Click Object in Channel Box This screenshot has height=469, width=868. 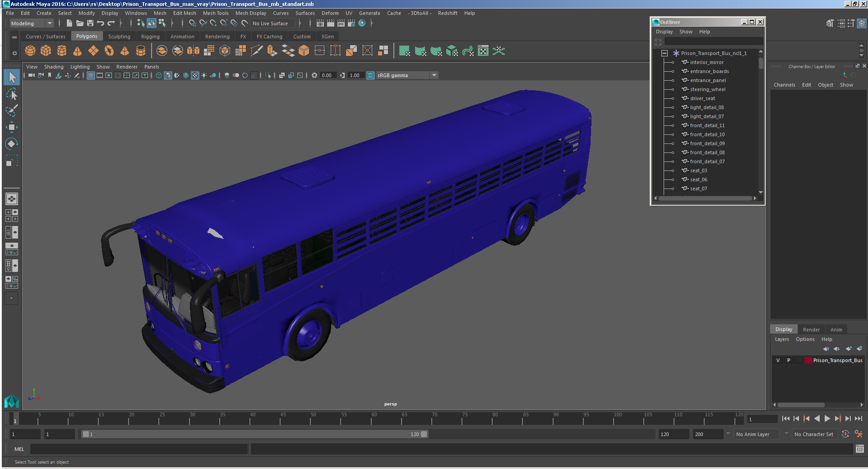825,85
